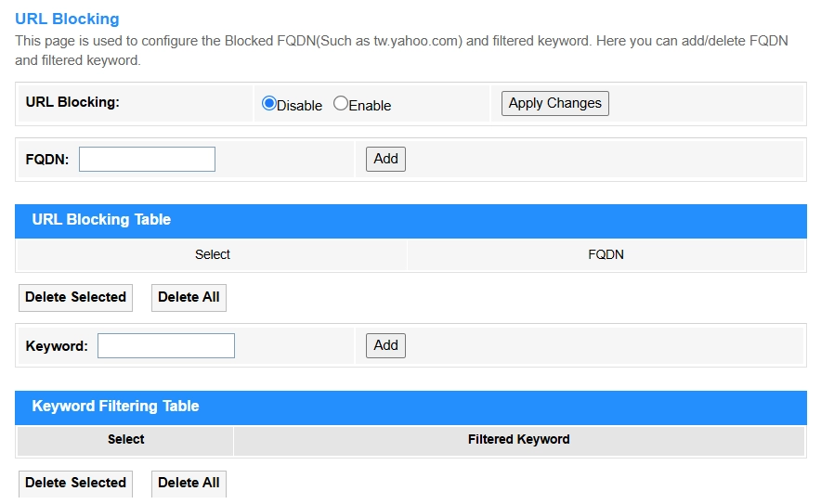Click the URL Blocking page title

tap(67, 19)
